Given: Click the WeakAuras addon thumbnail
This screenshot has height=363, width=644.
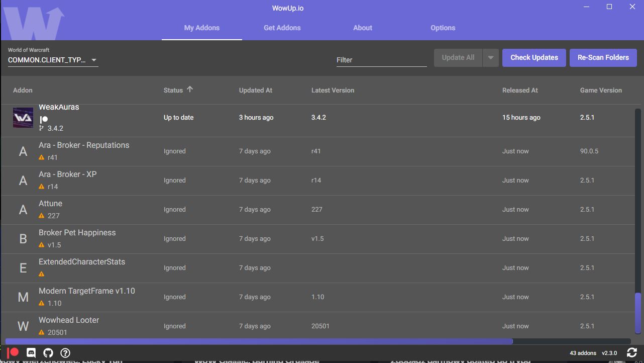Looking at the screenshot, I should tap(23, 118).
